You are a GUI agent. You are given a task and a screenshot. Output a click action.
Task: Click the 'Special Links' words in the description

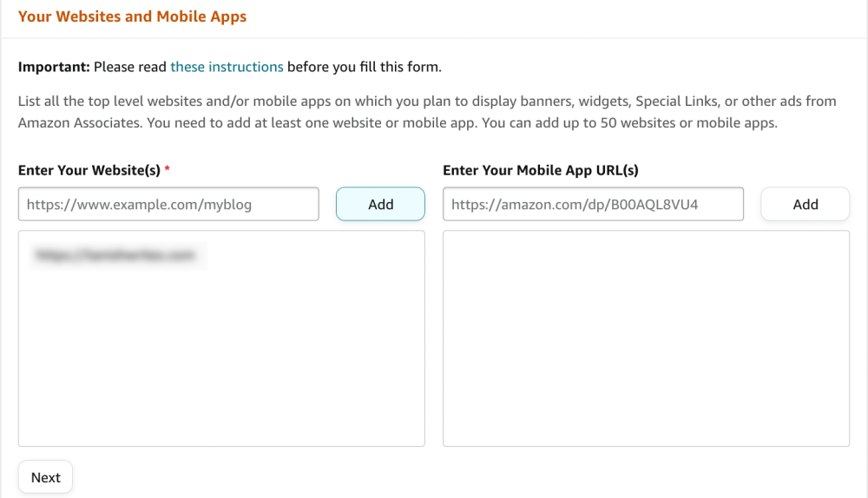click(x=676, y=102)
